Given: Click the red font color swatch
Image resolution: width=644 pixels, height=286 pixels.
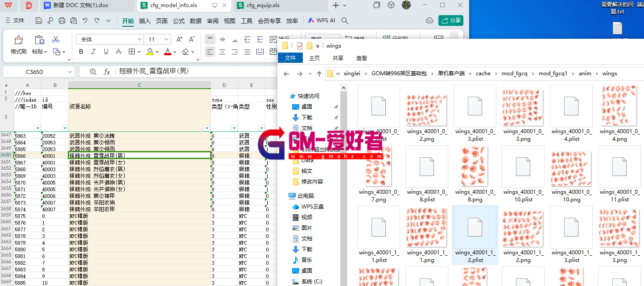Looking at the screenshot, I should click(x=168, y=52).
